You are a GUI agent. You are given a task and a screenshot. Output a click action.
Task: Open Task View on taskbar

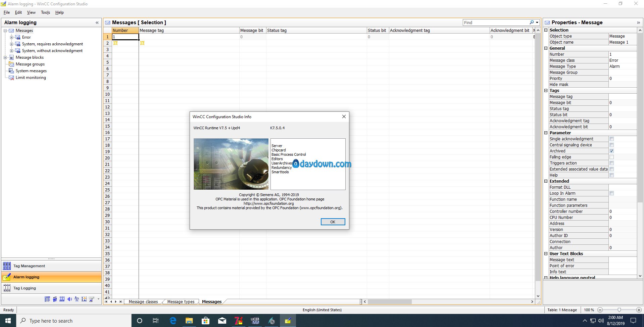pyautogui.click(x=156, y=321)
